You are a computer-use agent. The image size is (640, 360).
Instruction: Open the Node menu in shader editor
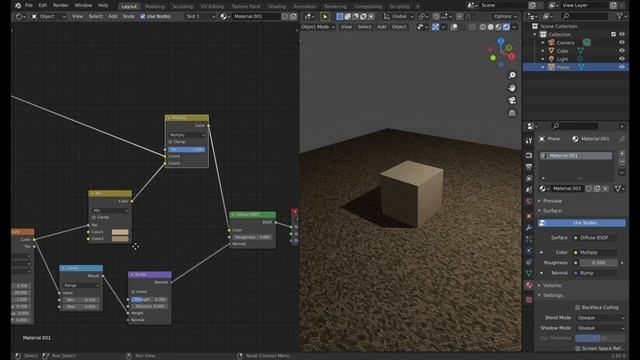tap(129, 17)
